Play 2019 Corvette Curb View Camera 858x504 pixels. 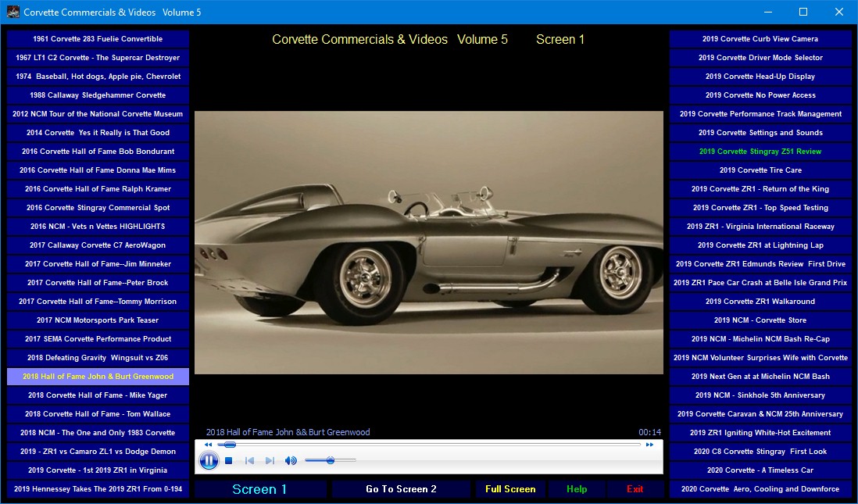coord(760,39)
